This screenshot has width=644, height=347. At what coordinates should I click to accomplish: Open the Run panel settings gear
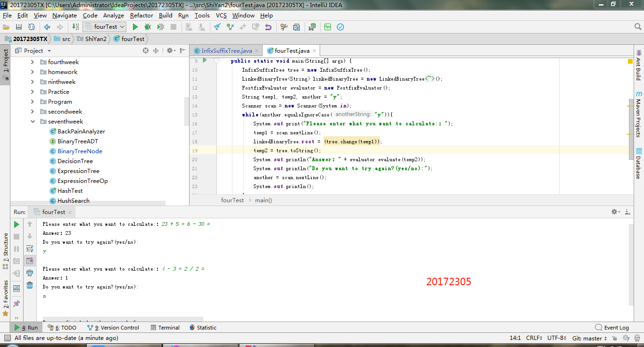[616, 212]
